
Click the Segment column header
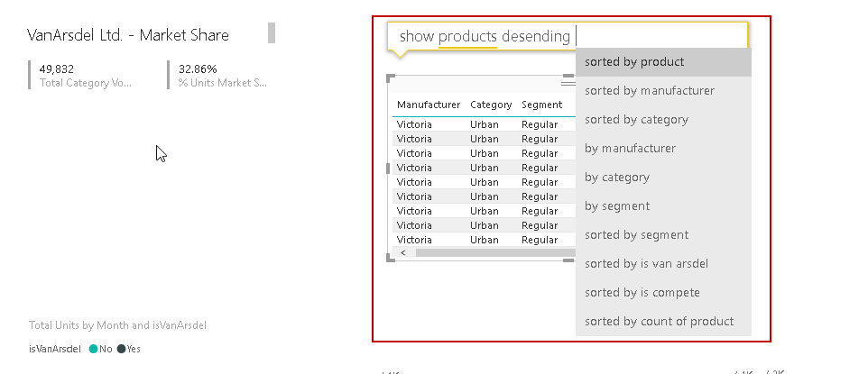tap(541, 105)
